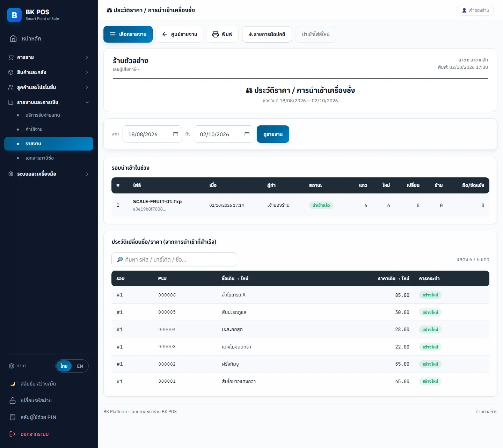Expand the ระบบและเครื่องมือ menu chevron
The width and height of the screenshot is (503, 448).
click(87, 174)
